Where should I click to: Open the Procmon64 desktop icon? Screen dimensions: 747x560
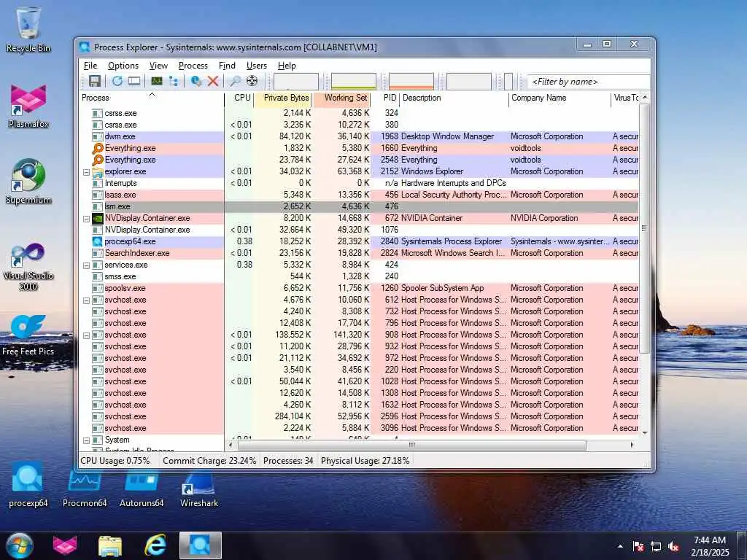(85, 488)
